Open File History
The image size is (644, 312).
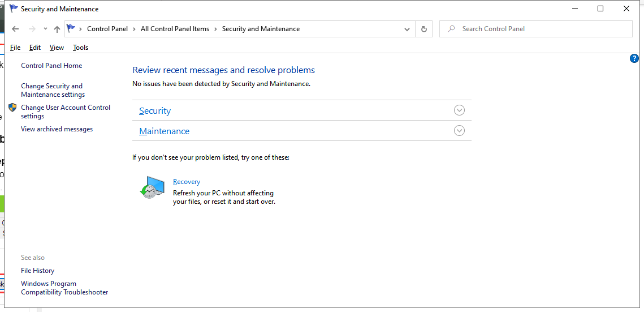click(37, 271)
